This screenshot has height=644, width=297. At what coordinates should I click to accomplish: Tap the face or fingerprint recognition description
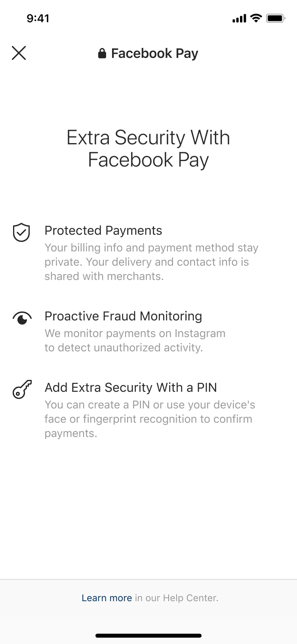click(x=150, y=419)
